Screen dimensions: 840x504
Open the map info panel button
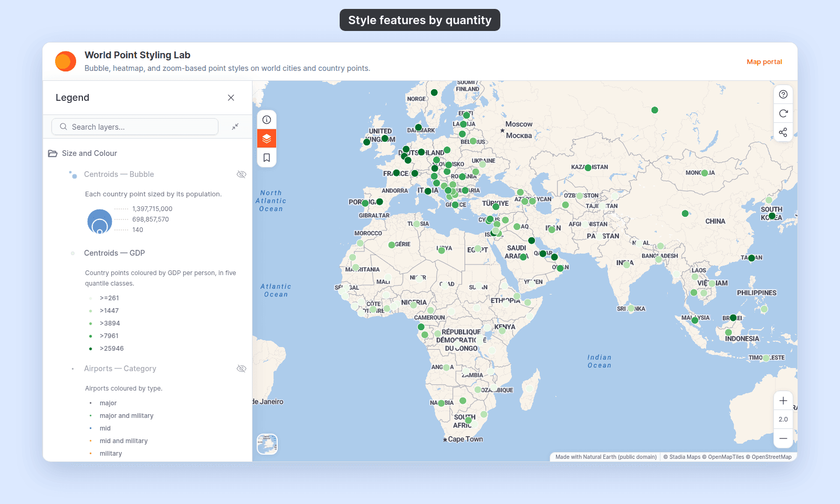267,120
